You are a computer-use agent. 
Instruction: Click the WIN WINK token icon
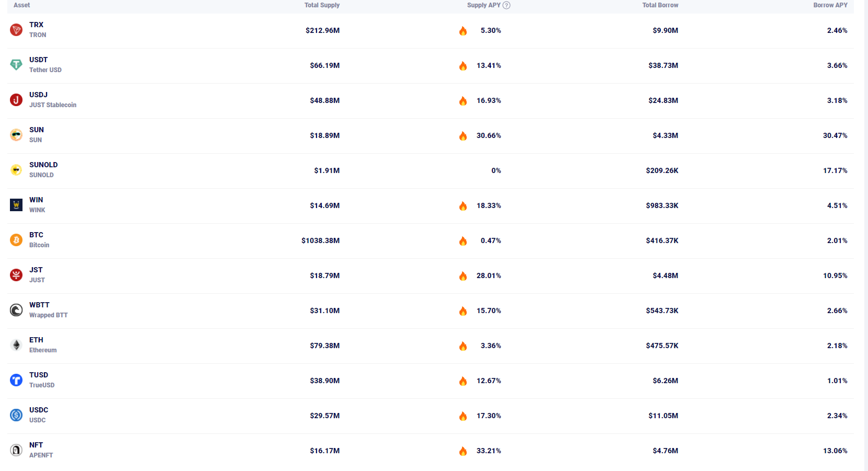click(16, 205)
